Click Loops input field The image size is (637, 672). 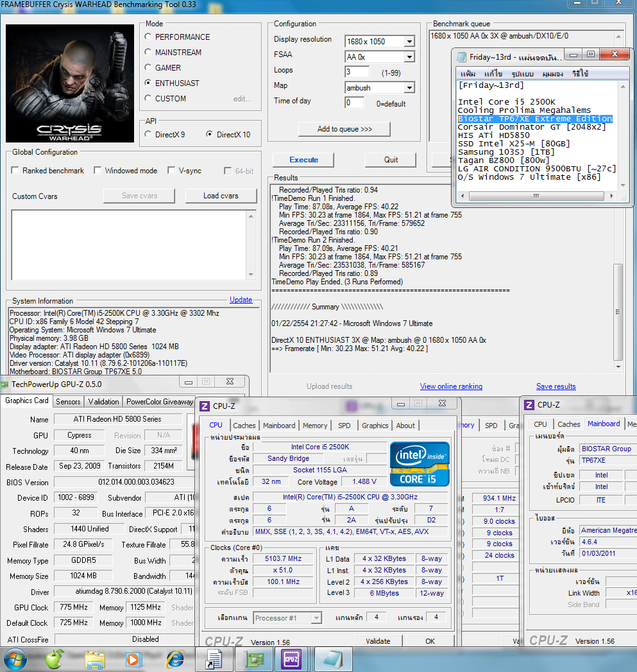[357, 72]
